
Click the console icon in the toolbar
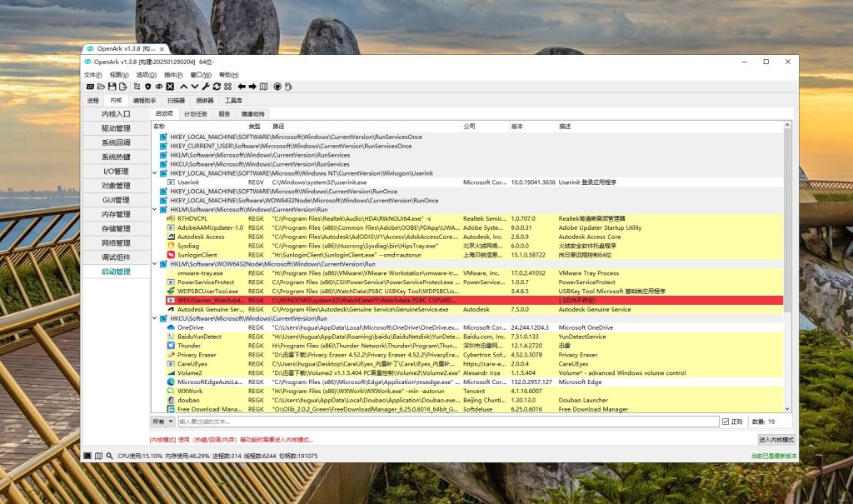90,87
